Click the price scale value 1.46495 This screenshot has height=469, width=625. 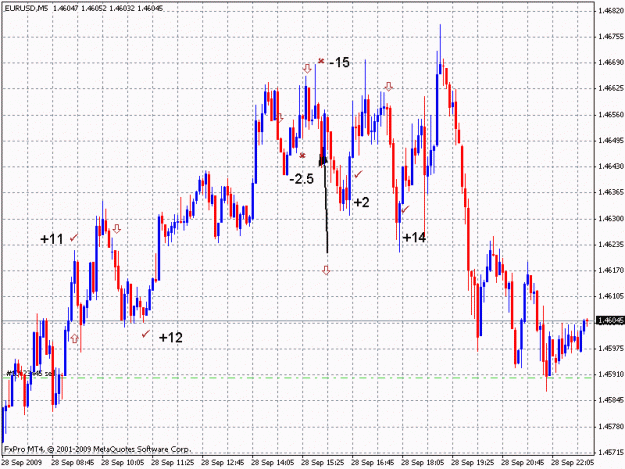(610, 141)
